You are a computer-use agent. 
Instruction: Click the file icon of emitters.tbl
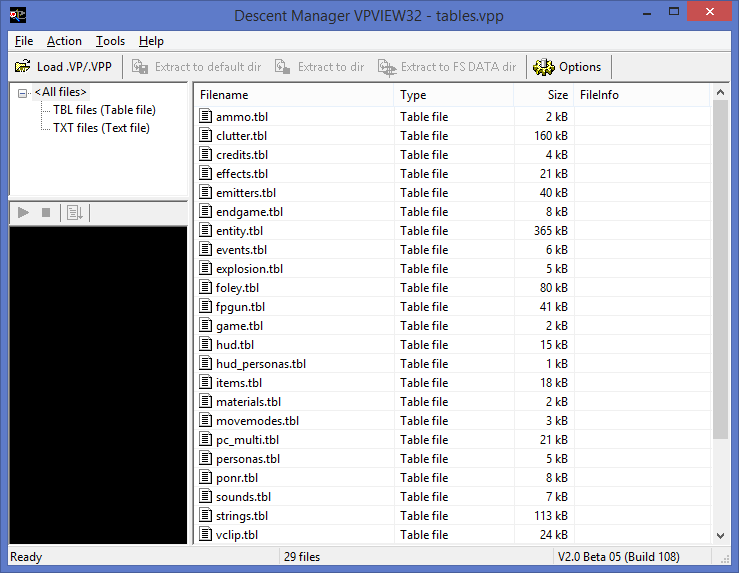point(205,192)
